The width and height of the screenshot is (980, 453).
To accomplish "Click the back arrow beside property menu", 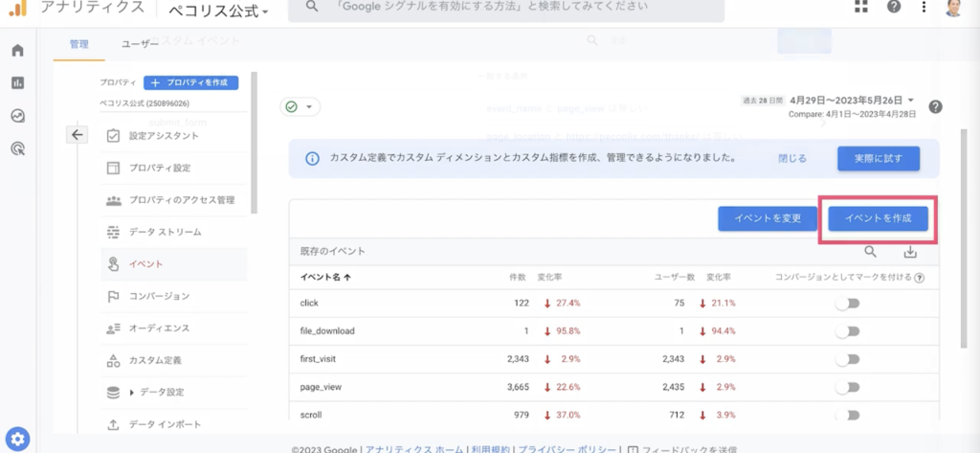I will click(77, 134).
